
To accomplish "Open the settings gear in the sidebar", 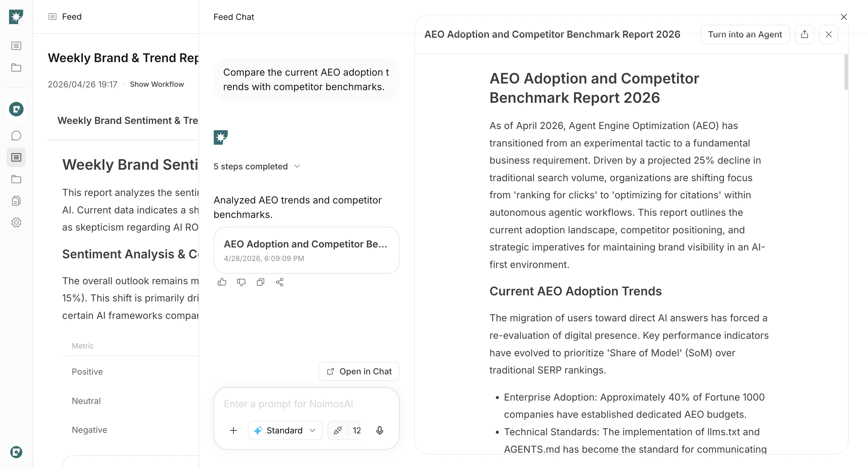I will point(16,222).
